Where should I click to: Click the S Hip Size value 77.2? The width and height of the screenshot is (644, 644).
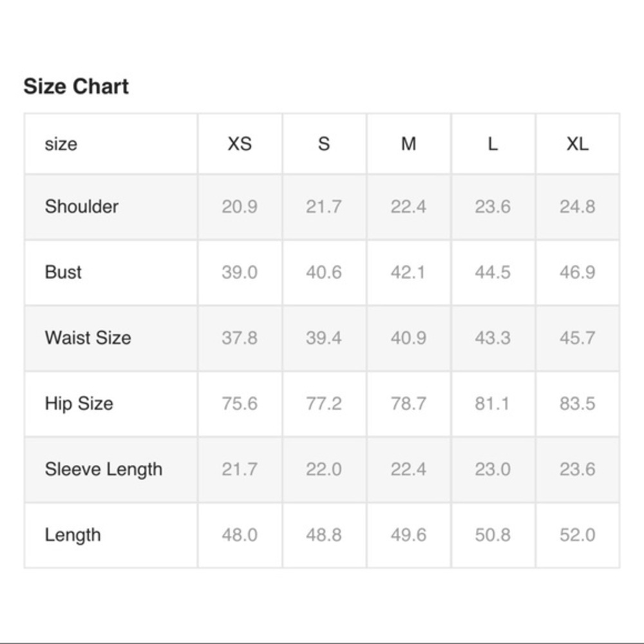tap(324, 404)
